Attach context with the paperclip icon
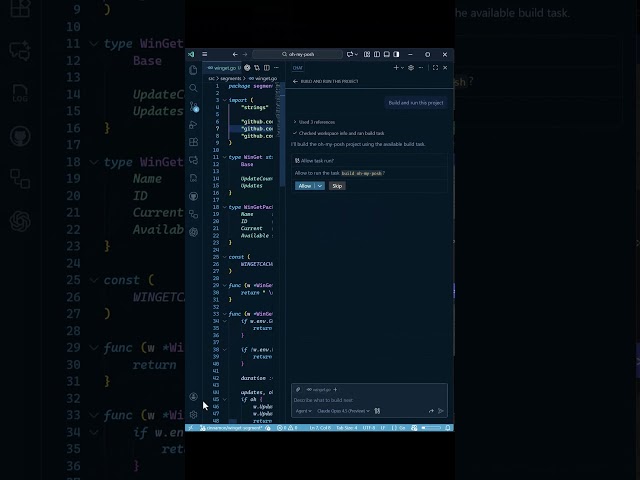 point(298,389)
